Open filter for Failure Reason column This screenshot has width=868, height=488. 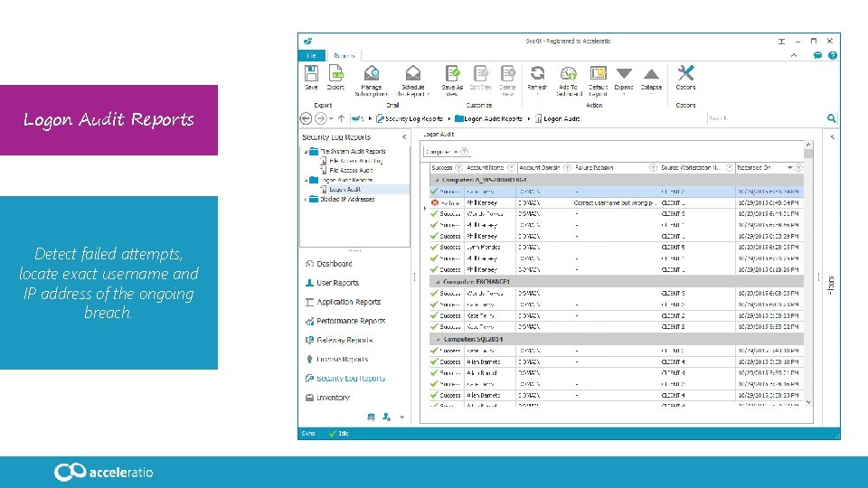coord(653,168)
